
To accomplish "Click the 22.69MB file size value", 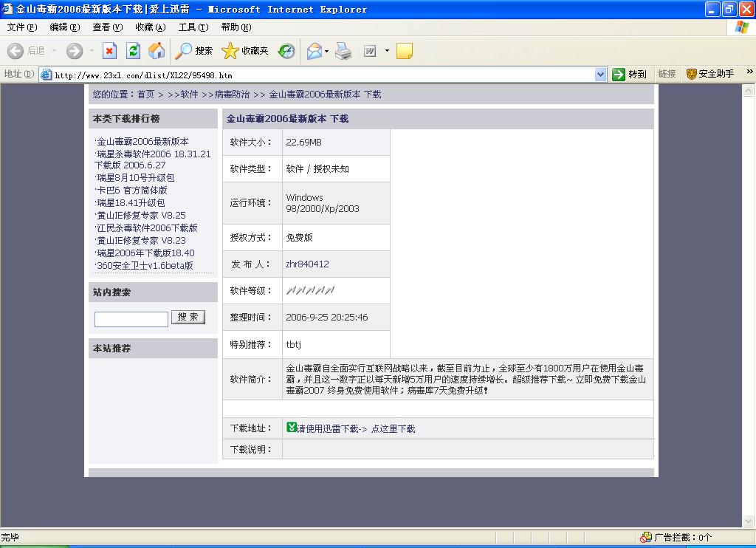I will [x=303, y=143].
